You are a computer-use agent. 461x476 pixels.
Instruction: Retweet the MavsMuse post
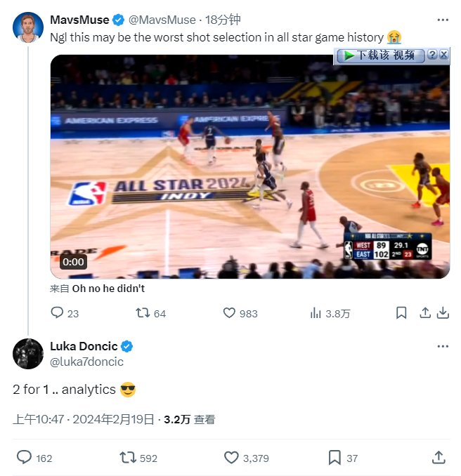click(143, 313)
